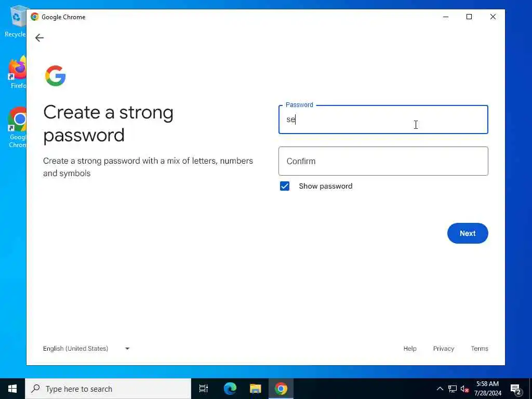Select the Firefox desktop shortcut
Image resolution: width=532 pixels, height=399 pixels.
tap(17, 72)
